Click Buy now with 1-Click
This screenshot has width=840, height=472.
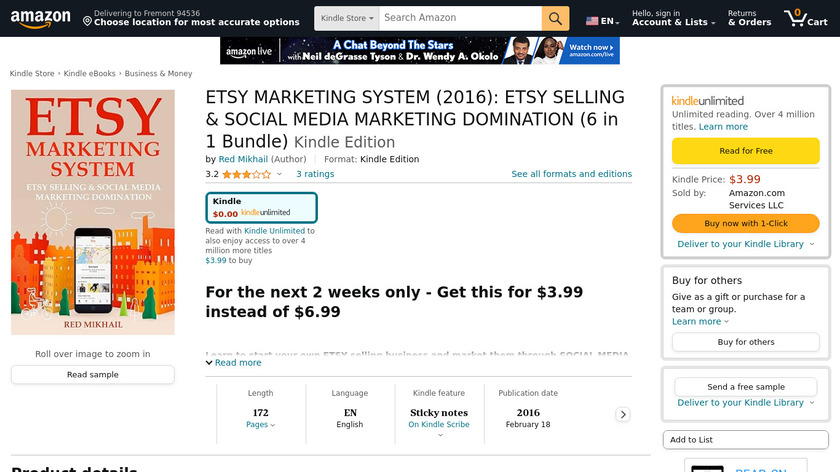pos(745,223)
